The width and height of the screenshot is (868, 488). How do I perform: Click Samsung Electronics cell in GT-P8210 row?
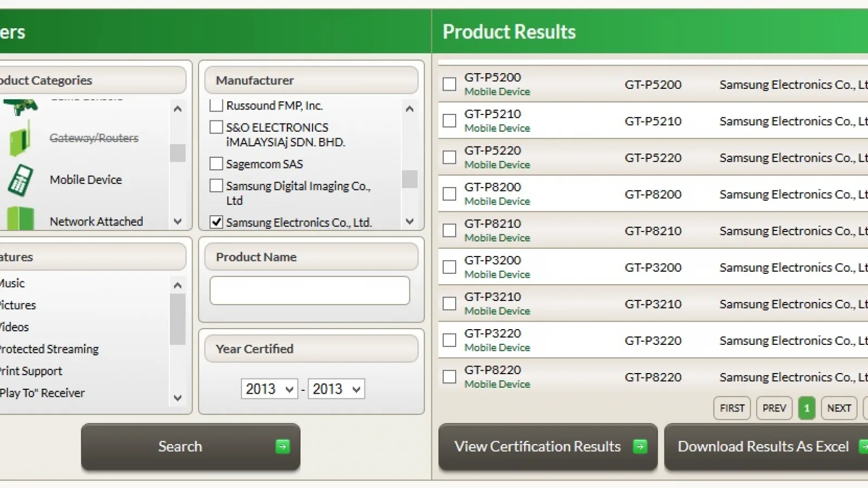coord(794,230)
